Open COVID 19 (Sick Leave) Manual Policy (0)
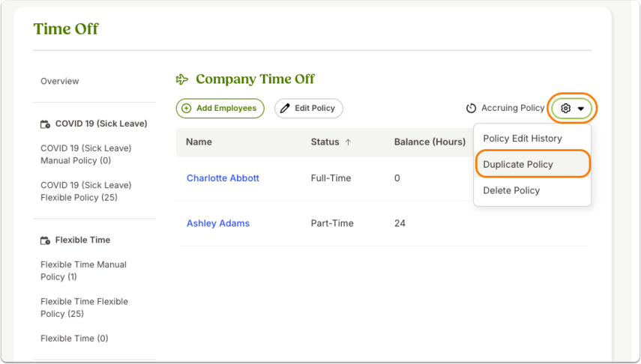This screenshot has height=364, width=641. (86, 154)
